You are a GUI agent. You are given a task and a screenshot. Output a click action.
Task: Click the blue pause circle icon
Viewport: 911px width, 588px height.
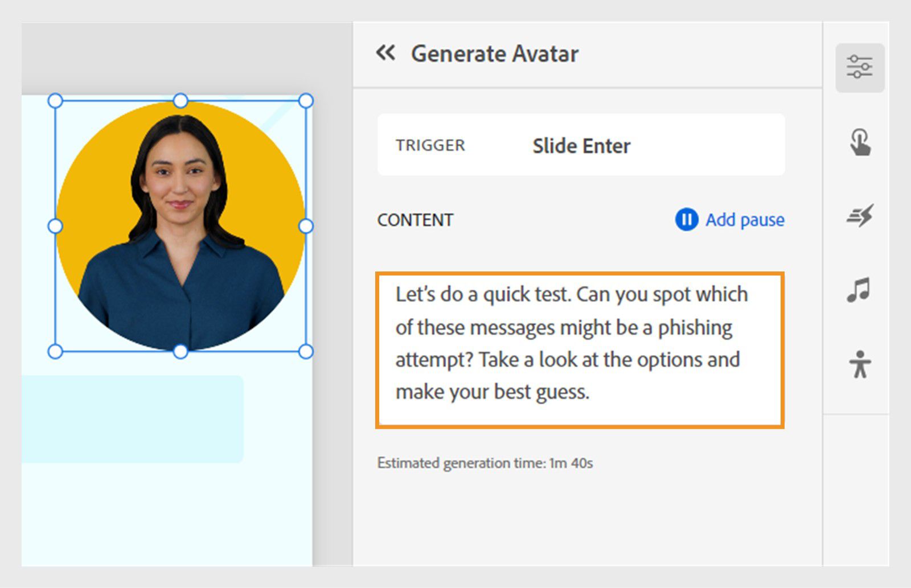[x=686, y=220]
